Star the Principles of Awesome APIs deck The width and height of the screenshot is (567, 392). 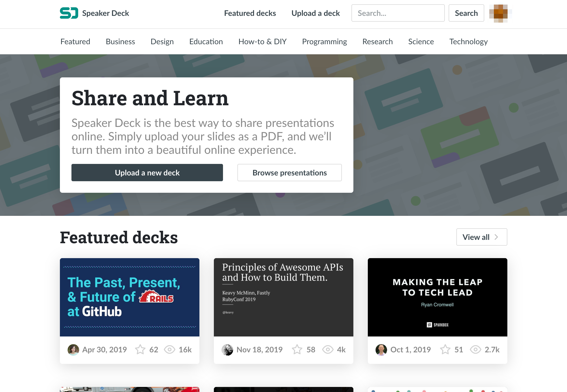297,349
